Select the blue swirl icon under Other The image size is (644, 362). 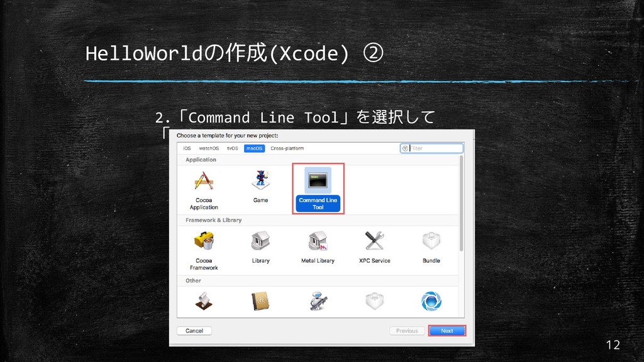(x=431, y=301)
